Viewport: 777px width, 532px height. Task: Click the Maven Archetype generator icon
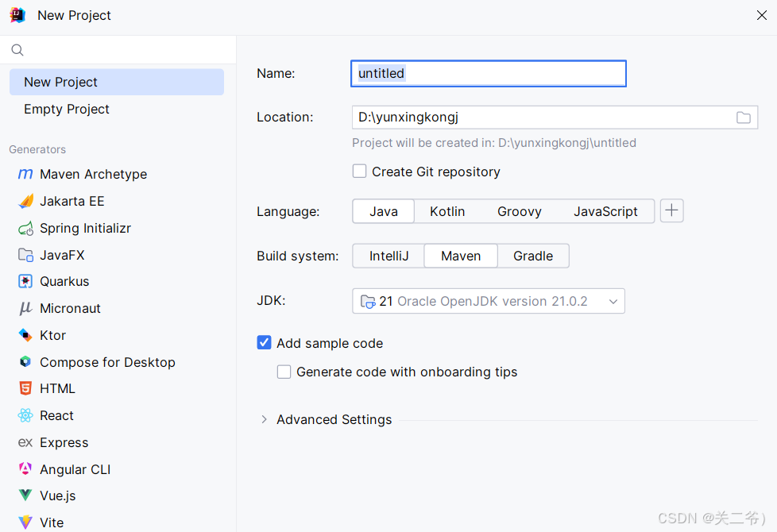25,174
